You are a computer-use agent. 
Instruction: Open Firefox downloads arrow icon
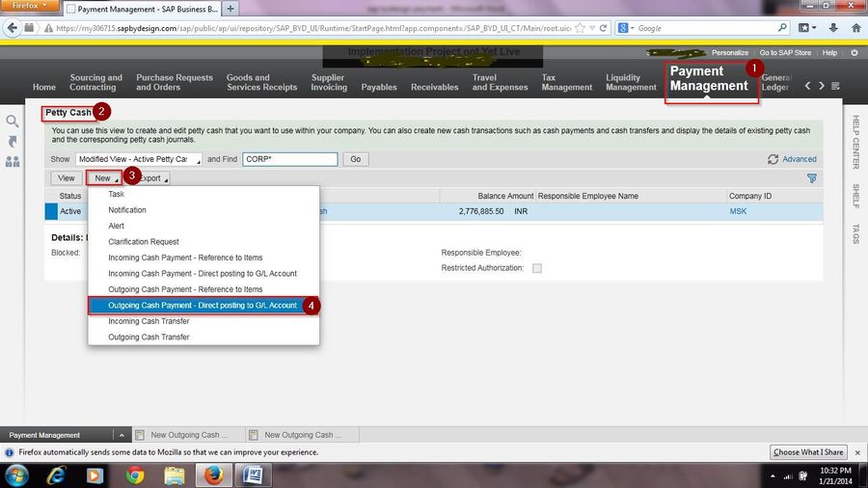[x=833, y=28]
